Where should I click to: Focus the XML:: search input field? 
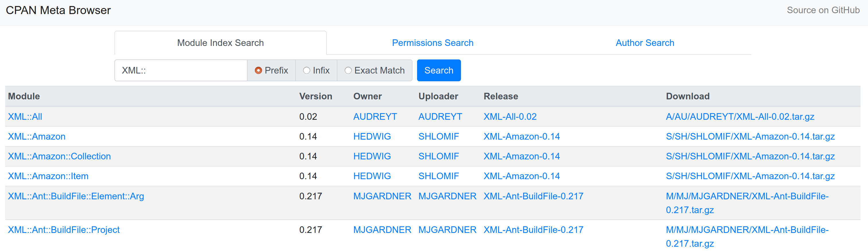click(x=181, y=70)
